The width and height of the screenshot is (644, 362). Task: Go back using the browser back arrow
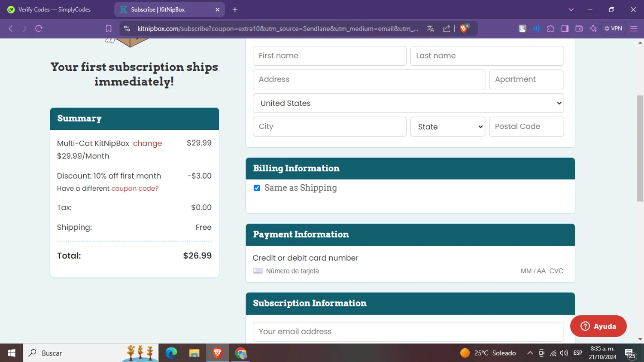(11, 28)
